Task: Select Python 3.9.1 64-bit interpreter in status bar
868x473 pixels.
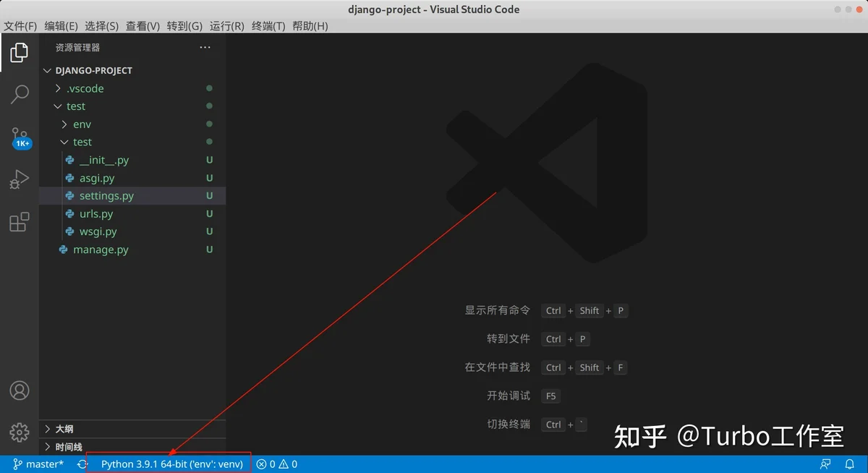Action: coord(172,464)
